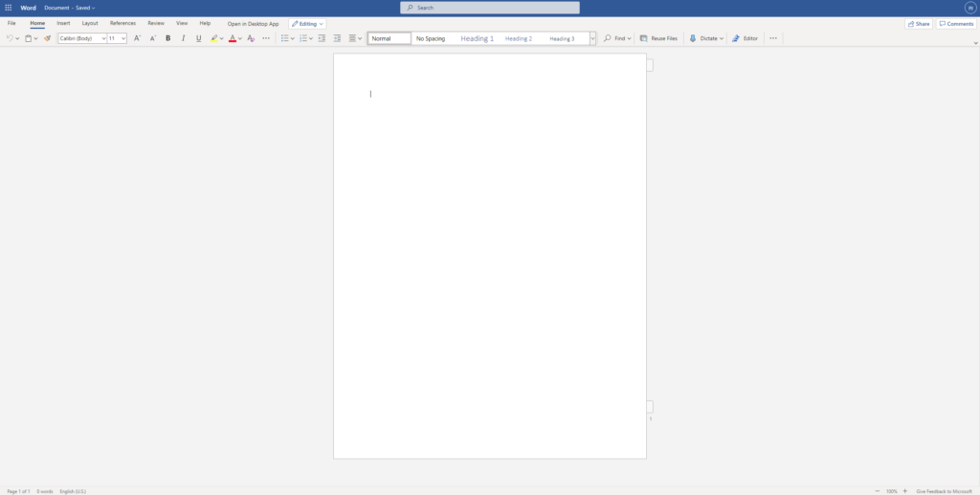Apply text highlight color marker
This screenshot has height=495, width=980.
[x=214, y=38]
